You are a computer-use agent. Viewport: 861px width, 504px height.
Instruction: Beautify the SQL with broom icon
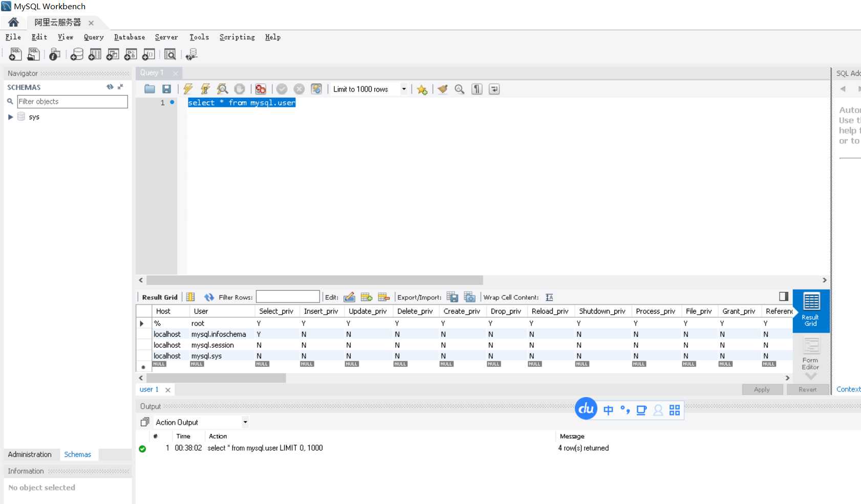click(443, 89)
